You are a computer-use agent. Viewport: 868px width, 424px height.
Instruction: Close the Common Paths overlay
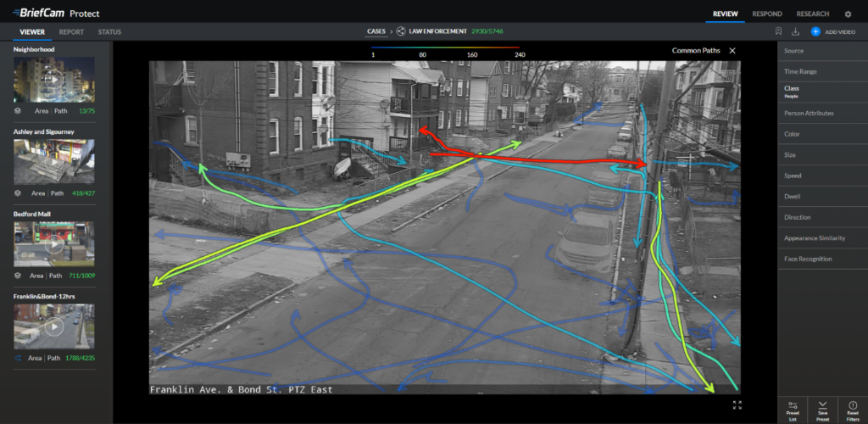coord(732,51)
